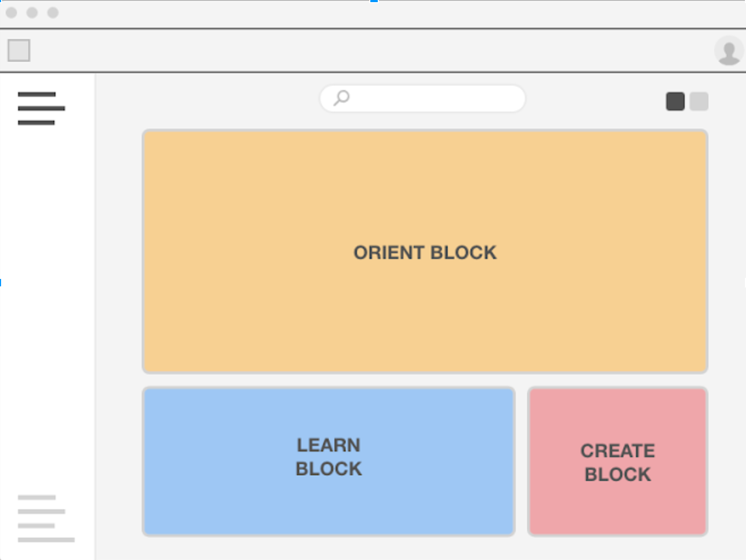Switch to the dark square view toggle

675,101
